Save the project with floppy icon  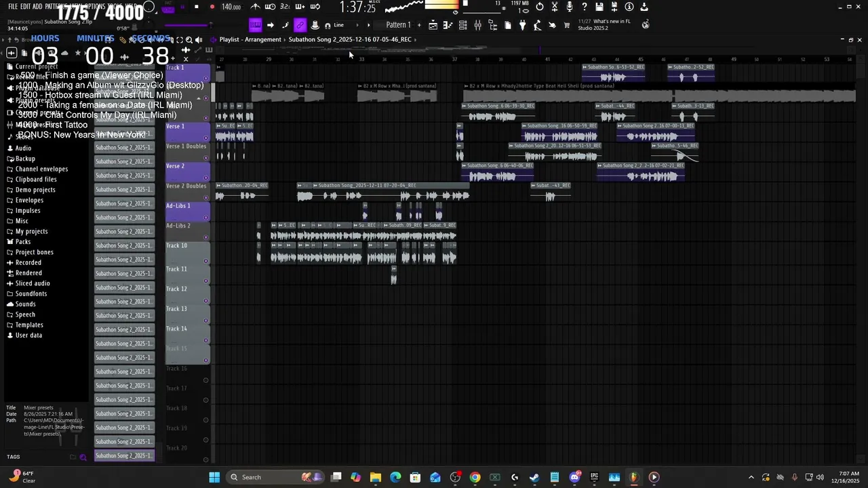(x=599, y=7)
